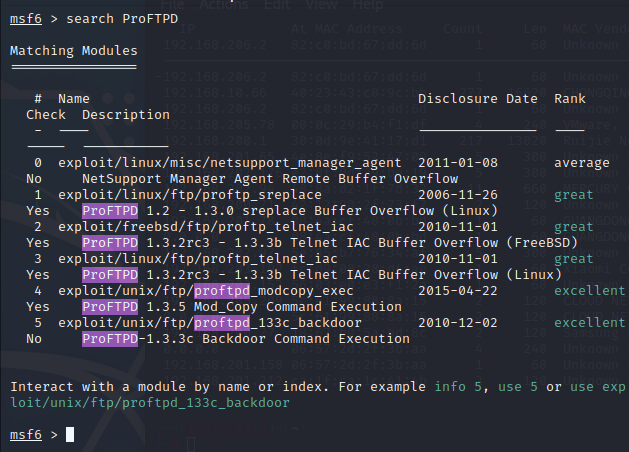Click the disclosure date 2015-04-22

click(458, 291)
